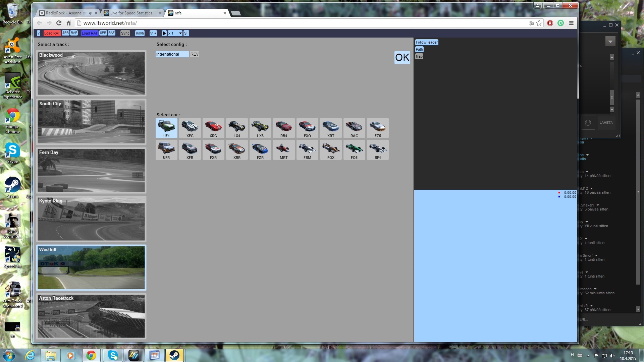Bookmark page with star icon
This screenshot has height=362, width=644.
click(x=539, y=23)
